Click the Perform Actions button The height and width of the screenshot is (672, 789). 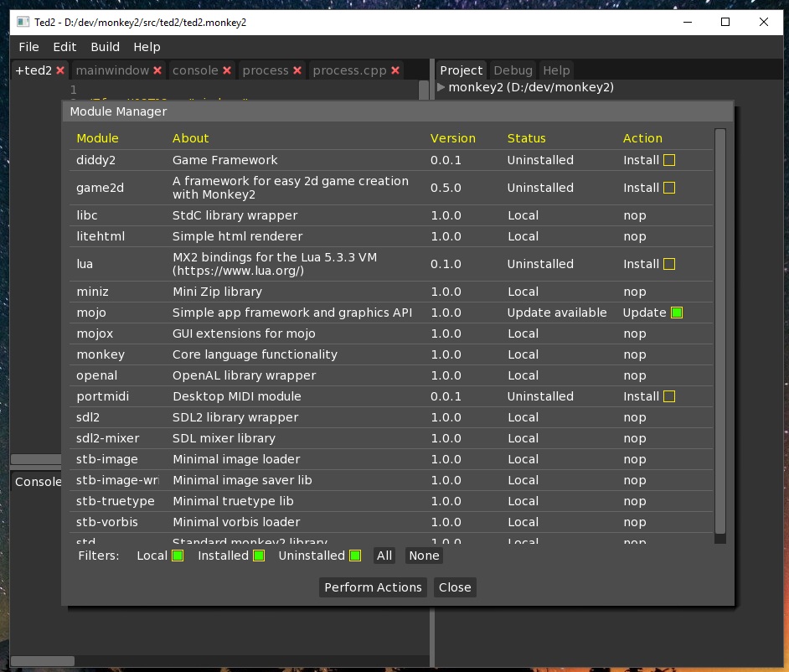click(373, 587)
